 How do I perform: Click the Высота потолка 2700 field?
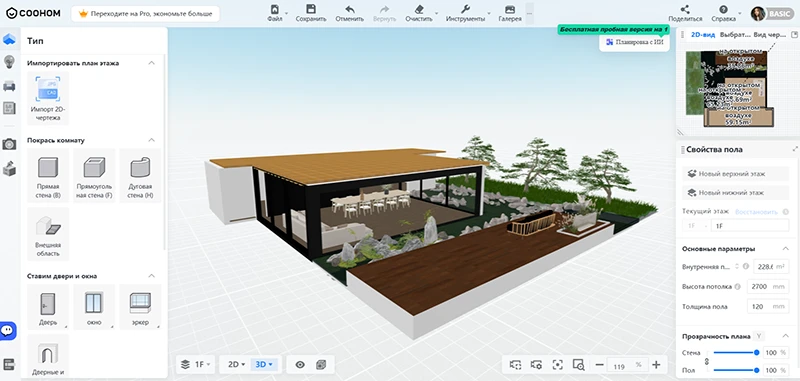coord(767,287)
